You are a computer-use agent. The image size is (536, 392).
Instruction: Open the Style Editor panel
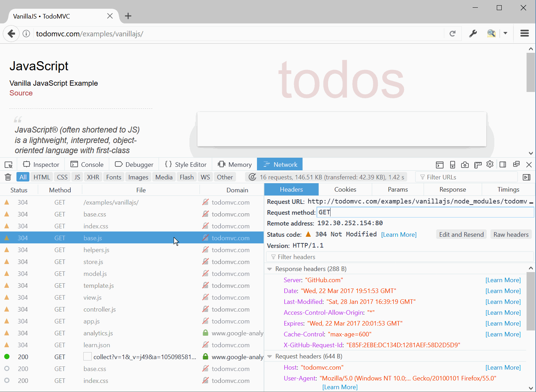[186, 165]
